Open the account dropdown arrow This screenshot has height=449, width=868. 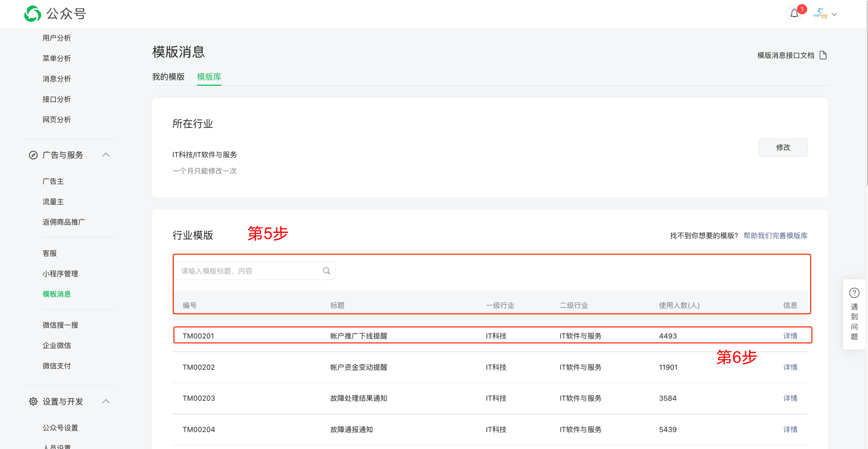point(834,14)
